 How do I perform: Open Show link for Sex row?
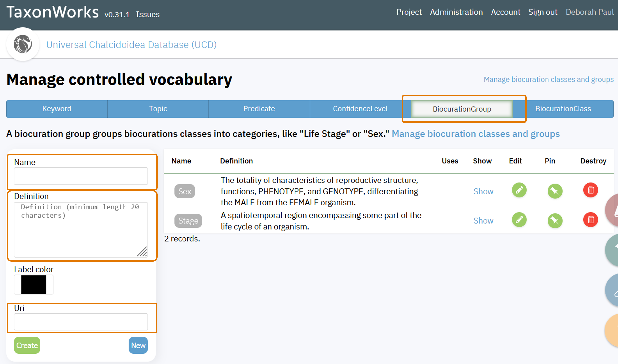click(483, 191)
